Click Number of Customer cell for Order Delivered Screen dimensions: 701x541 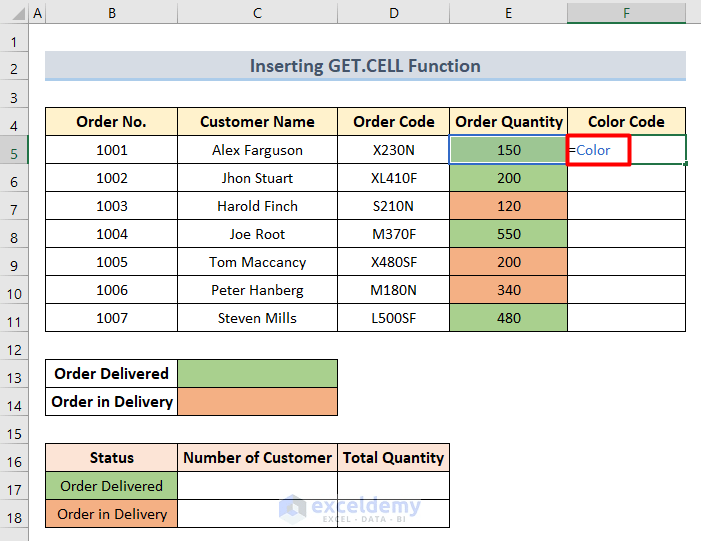pos(257,486)
